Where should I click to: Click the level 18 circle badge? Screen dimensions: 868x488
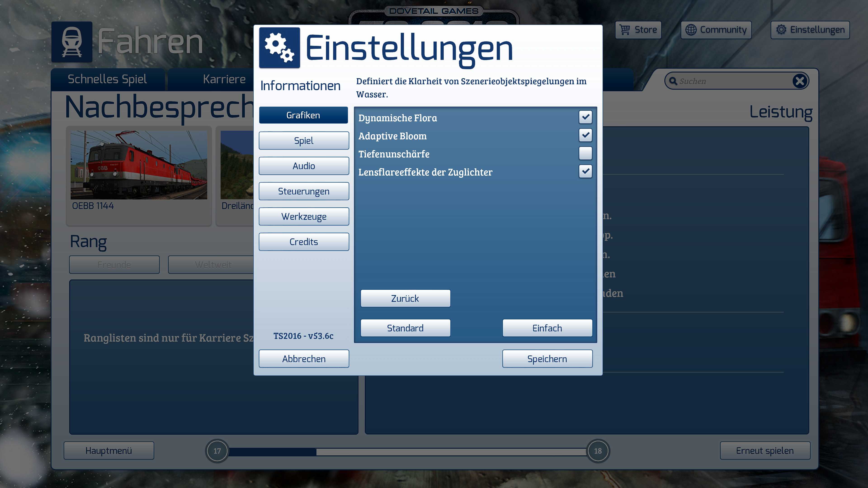[598, 451]
